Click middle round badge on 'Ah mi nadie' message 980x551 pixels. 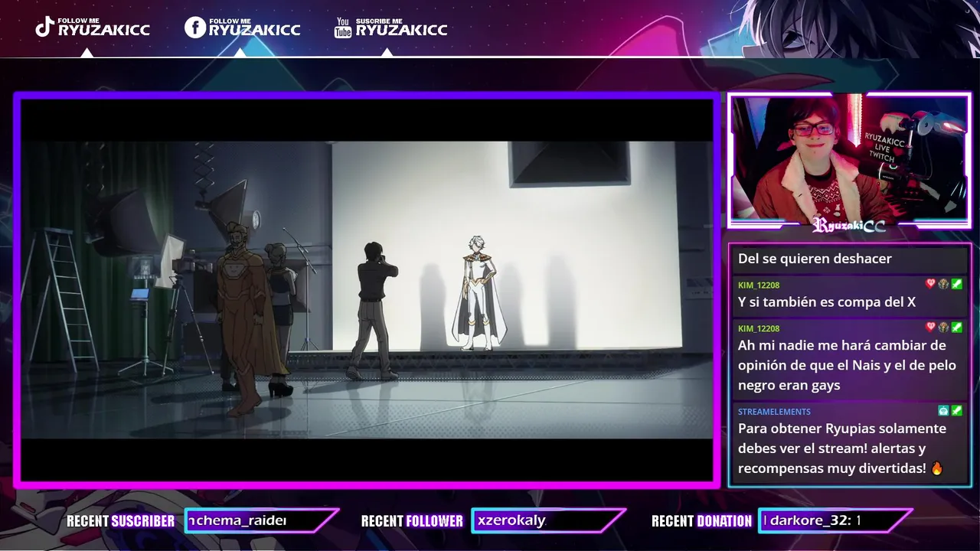(x=943, y=328)
